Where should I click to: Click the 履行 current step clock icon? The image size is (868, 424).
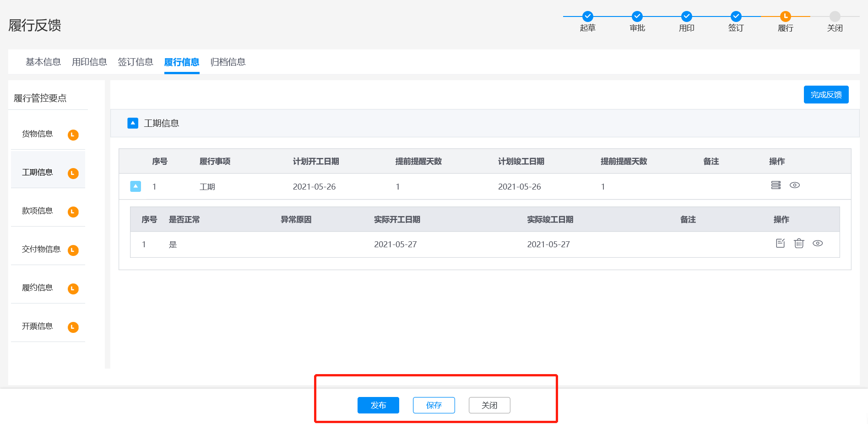point(786,16)
